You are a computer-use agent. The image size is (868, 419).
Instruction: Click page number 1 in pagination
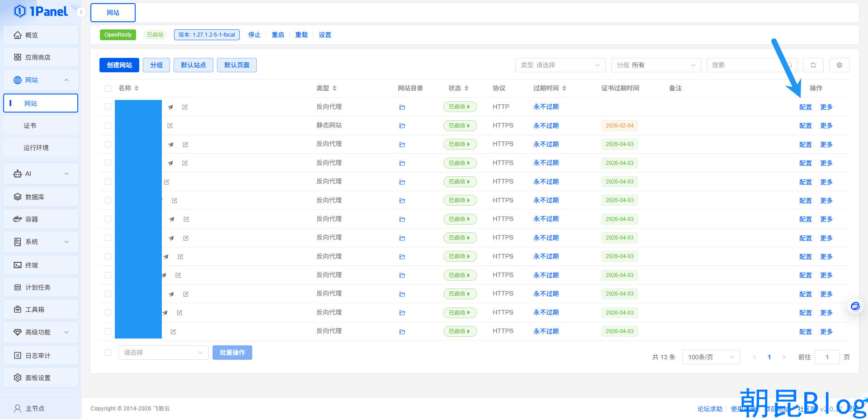click(769, 357)
